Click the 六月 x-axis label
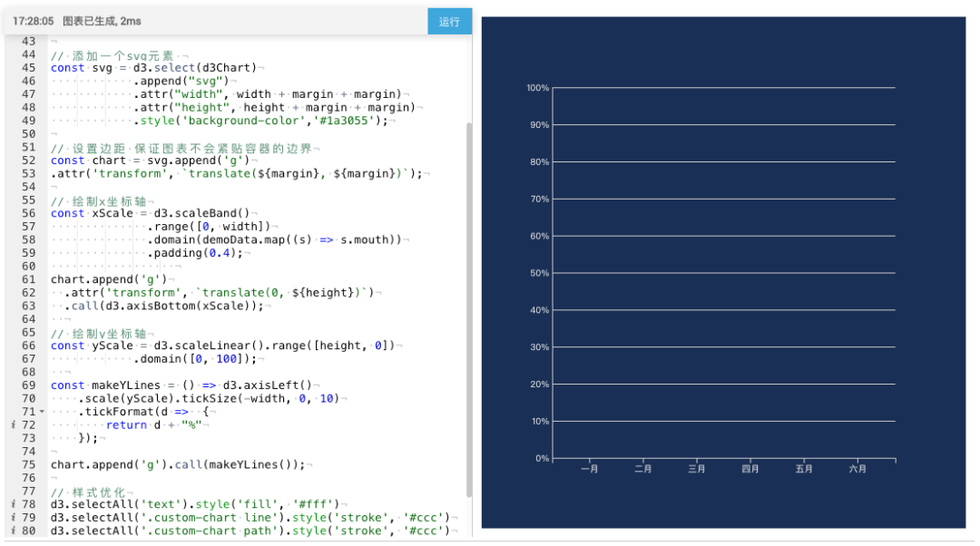 [857, 469]
